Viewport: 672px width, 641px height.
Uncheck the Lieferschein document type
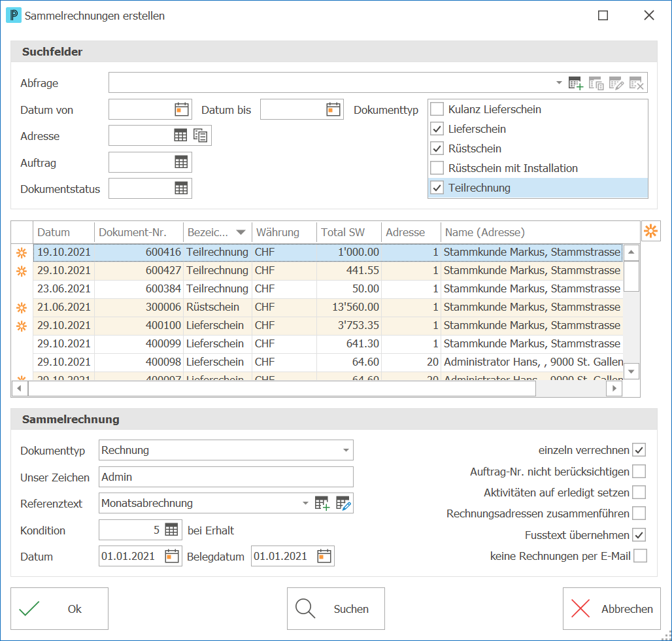coord(437,129)
